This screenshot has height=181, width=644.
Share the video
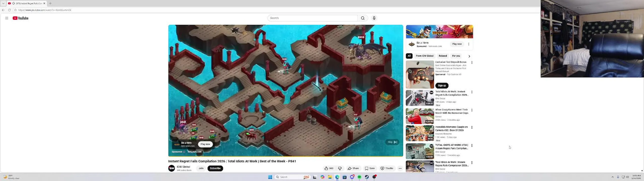click(353, 168)
